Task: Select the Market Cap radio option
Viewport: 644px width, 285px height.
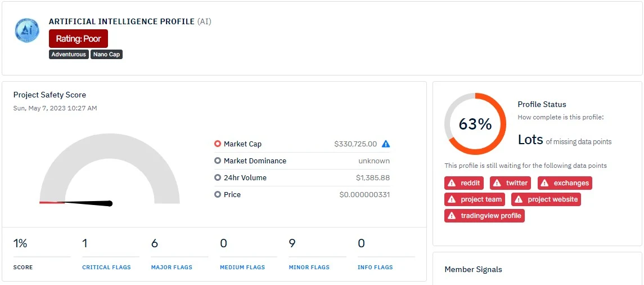Action: 218,144
